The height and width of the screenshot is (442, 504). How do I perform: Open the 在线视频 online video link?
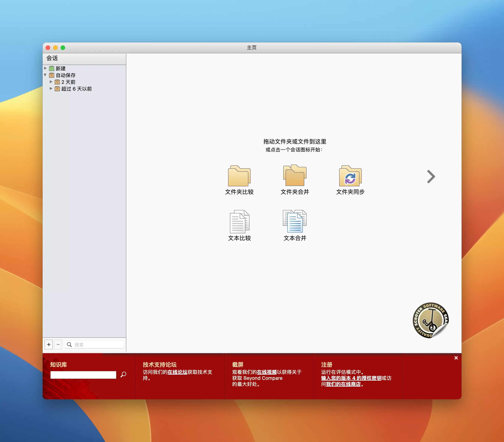coord(267,372)
